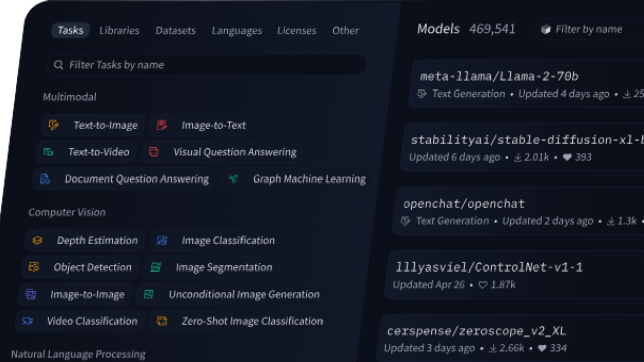Apply the Object Detection filter
Screen dimensions: 644x362
click(80, 267)
